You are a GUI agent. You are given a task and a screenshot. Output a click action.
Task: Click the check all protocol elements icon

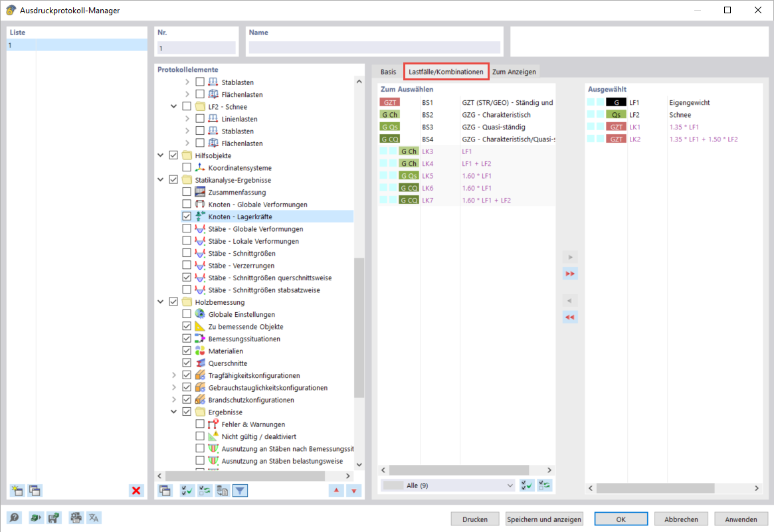click(187, 491)
